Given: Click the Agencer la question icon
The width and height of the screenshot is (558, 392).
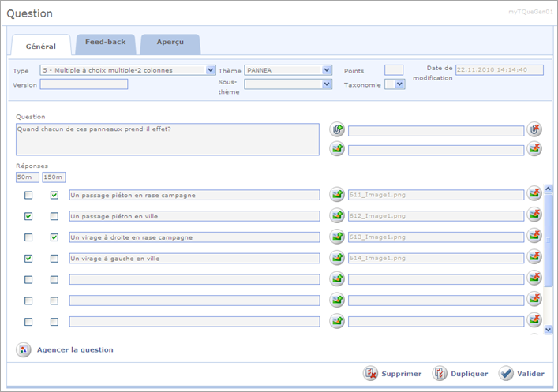Looking at the screenshot, I should (x=24, y=350).
